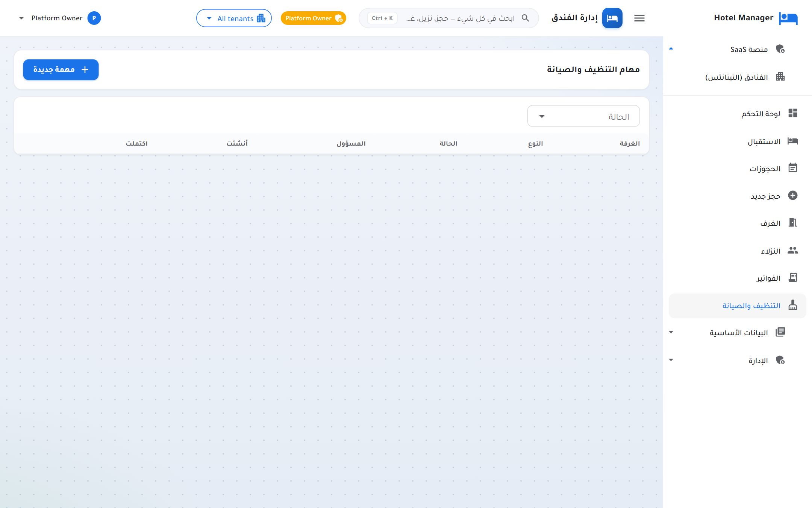The height and width of the screenshot is (508, 812).
Task: Open the Platform Owner user menu arrow
Action: click(21, 18)
